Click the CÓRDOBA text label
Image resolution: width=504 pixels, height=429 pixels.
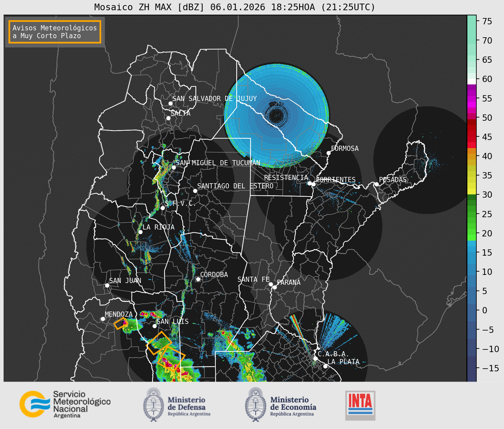click(214, 275)
